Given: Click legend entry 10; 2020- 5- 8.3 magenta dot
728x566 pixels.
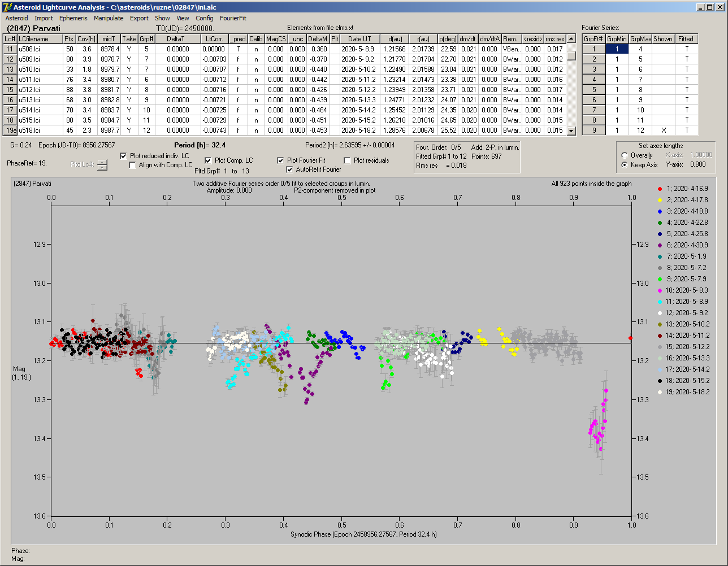Looking at the screenshot, I should (x=661, y=290).
